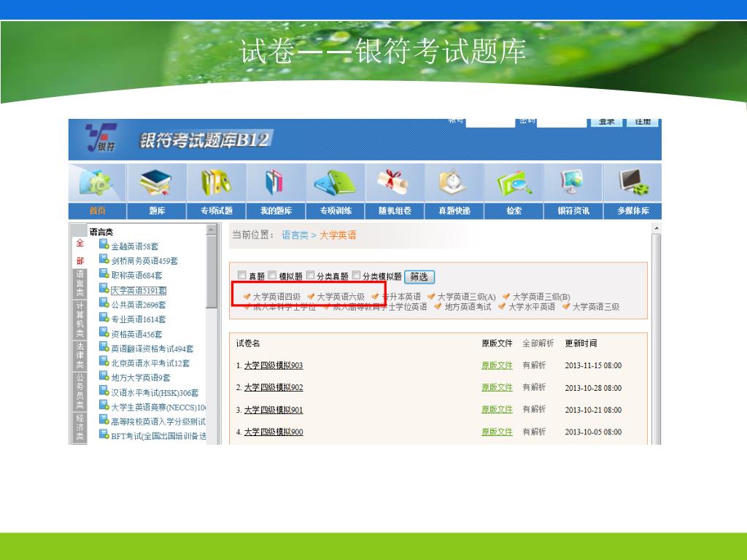Click 有解析 in the 大学四级模拟902 row
This screenshot has height=560, width=747.
point(534,387)
